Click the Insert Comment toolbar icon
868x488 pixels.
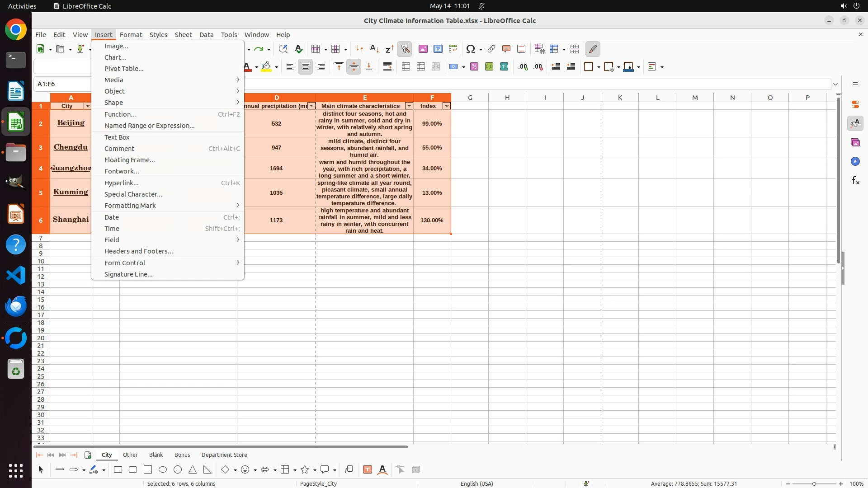506,49
